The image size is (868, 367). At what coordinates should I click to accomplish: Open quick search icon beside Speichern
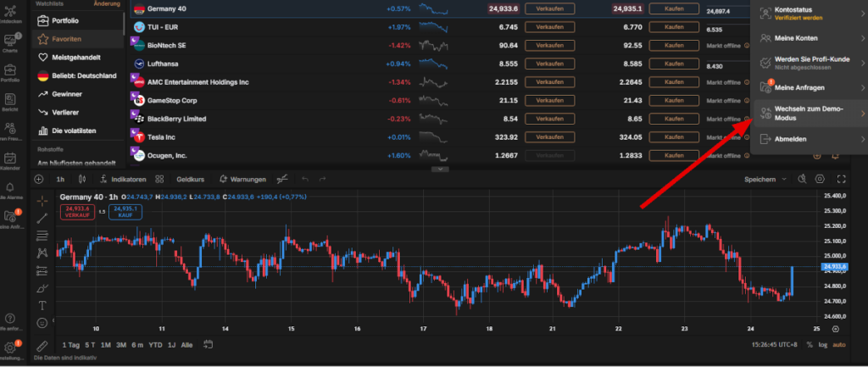[x=803, y=179]
